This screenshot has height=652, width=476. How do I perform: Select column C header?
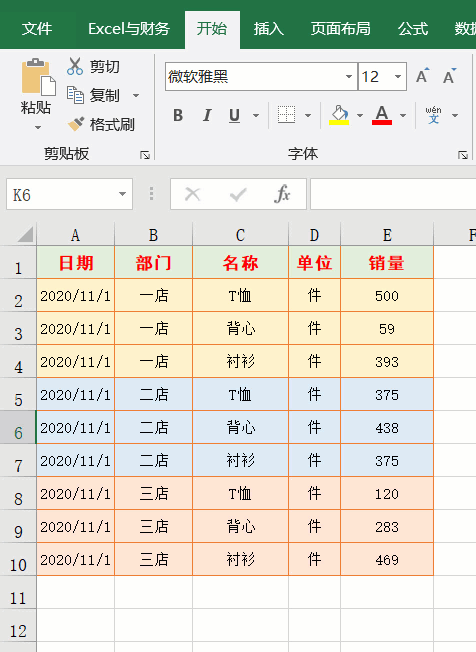(240, 235)
